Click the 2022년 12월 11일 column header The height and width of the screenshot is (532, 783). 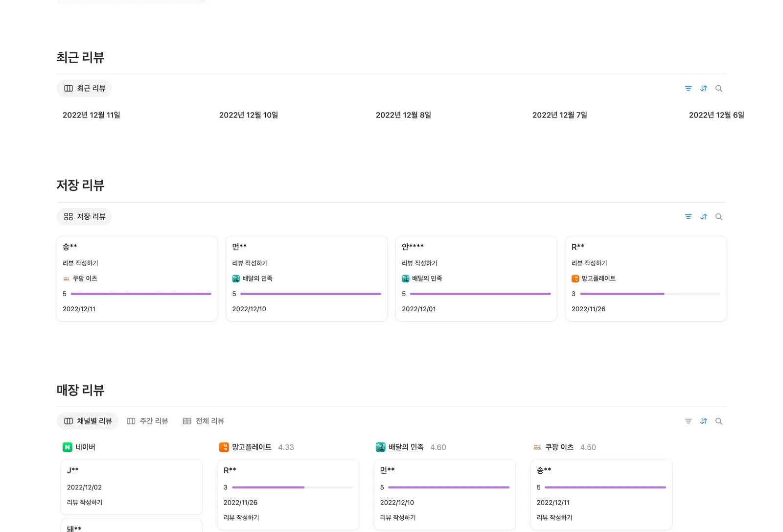tap(92, 115)
